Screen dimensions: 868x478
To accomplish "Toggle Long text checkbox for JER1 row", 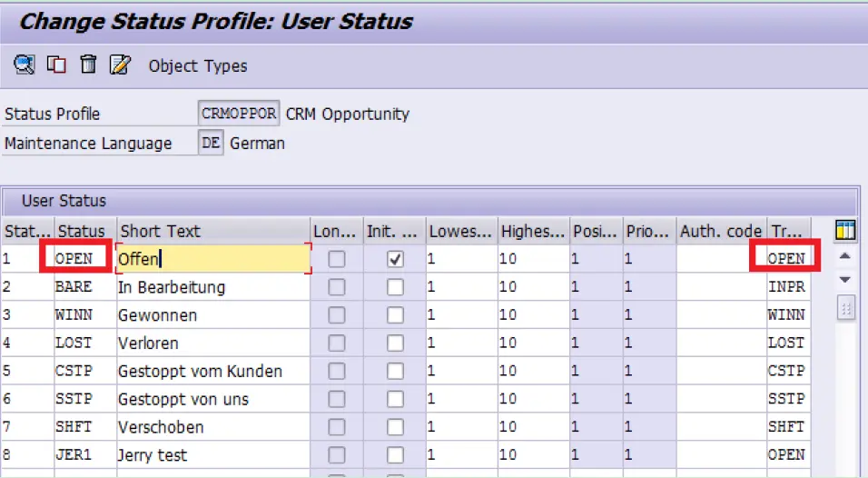I will click(x=337, y=454).
